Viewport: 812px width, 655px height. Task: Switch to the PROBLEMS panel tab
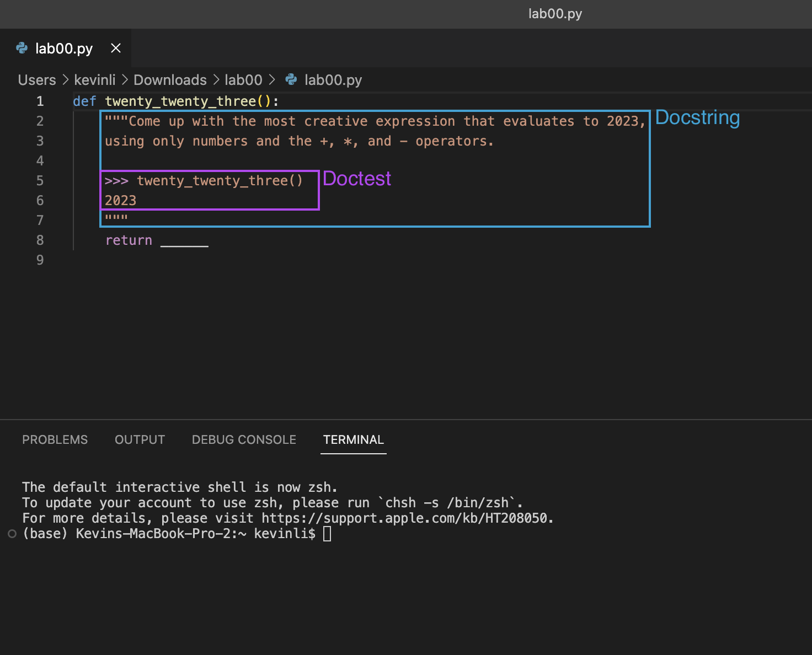(x=55, y=439)
